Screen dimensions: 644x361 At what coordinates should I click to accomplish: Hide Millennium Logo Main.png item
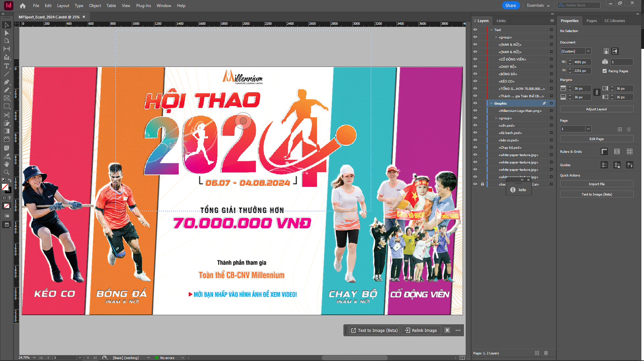pos(475,111)
